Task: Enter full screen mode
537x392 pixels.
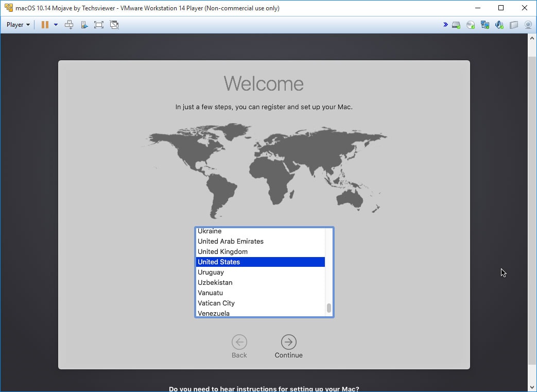Action: [x=99, y=25]
